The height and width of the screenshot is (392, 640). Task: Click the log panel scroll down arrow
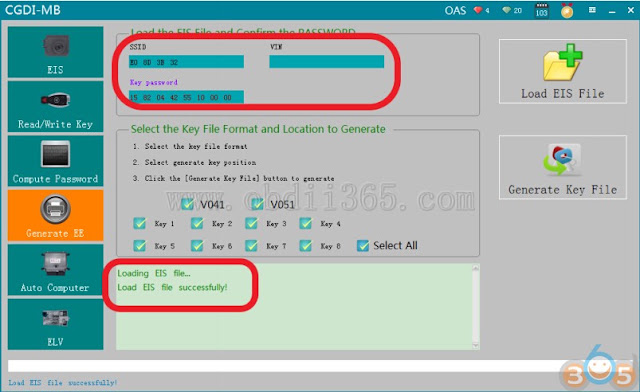tap(476, 345)
